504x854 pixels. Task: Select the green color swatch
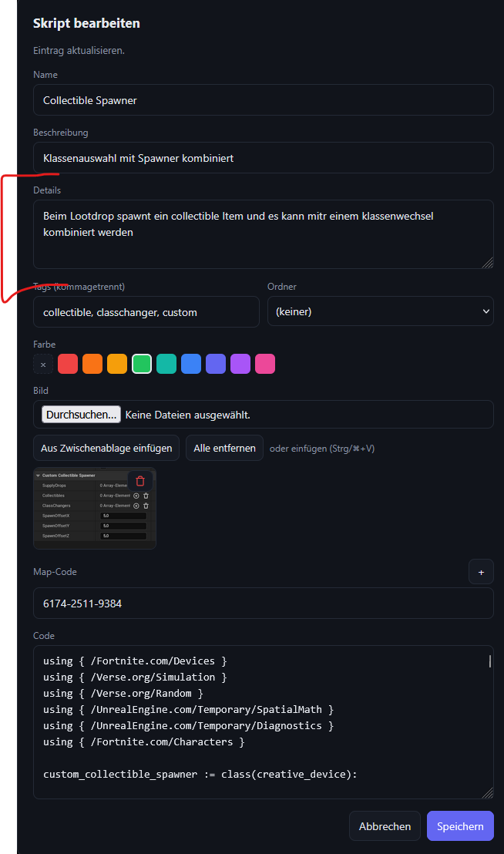142,364
